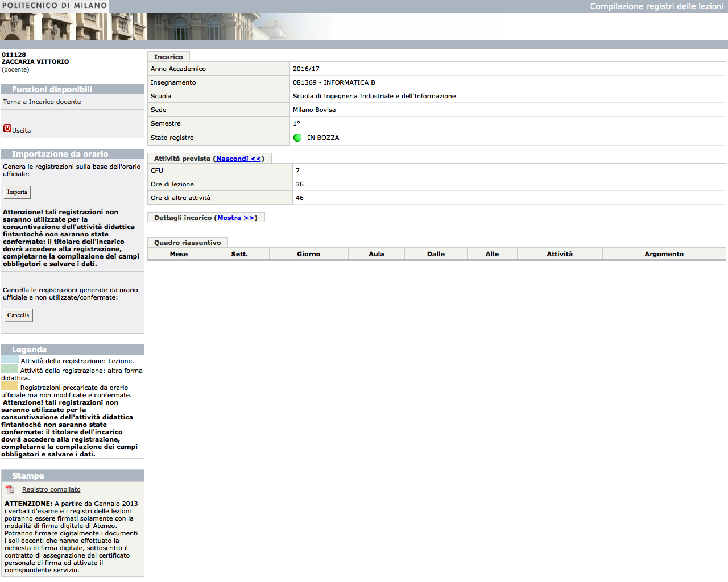Click the green IN BOZZA status indicator
The image size is (728, 582).
(x=297, y=137)
